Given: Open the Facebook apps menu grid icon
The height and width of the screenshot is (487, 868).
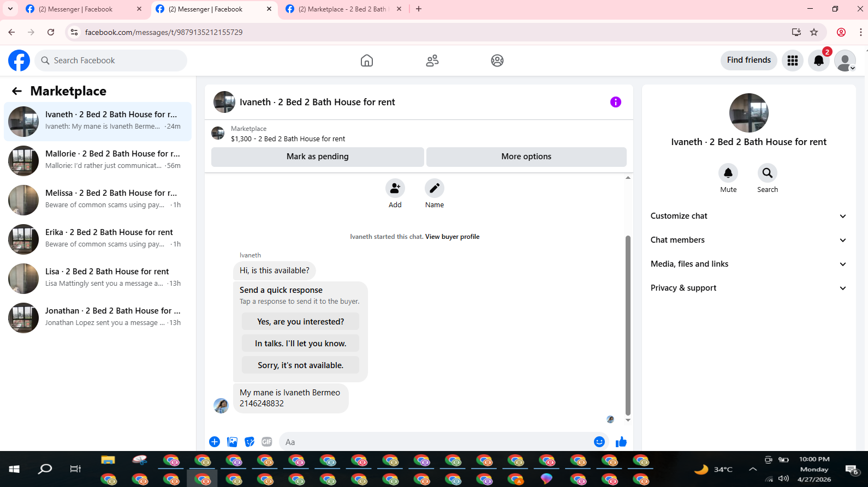Looking at the screenshot, I should (793, 61).
